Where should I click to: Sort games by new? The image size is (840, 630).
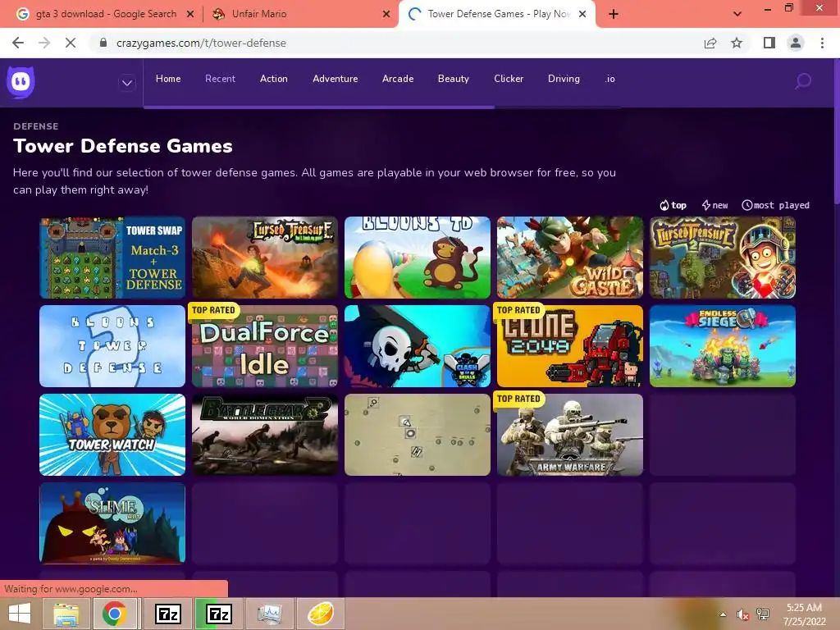click(714, 205)
